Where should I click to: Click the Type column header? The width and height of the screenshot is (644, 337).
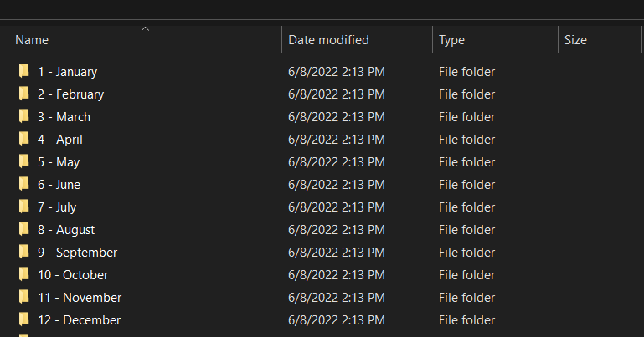(451, 40)
